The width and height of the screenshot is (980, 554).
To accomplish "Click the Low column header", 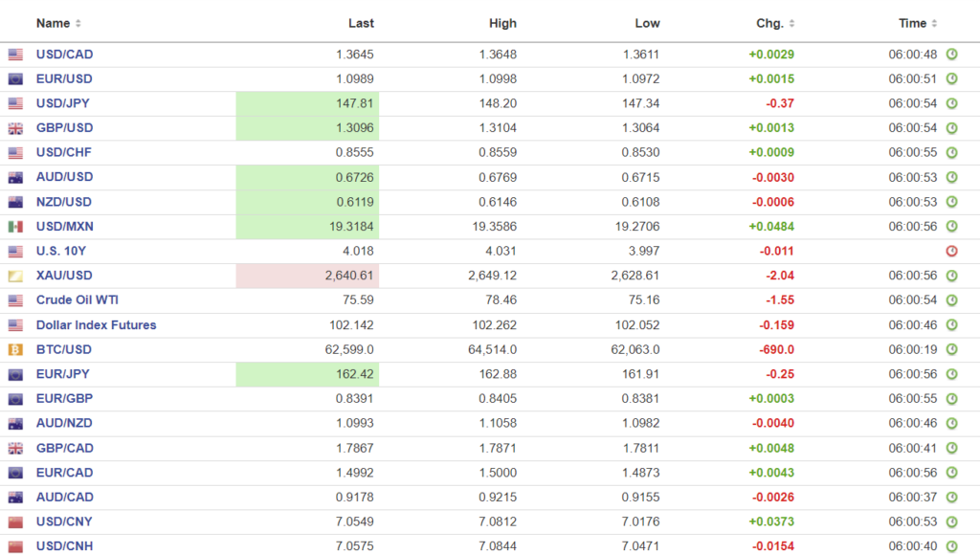I will point(647,23).
